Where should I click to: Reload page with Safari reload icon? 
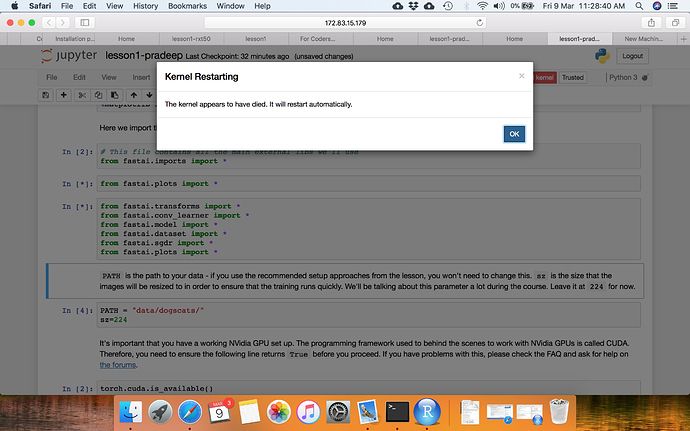coord(479,23)
